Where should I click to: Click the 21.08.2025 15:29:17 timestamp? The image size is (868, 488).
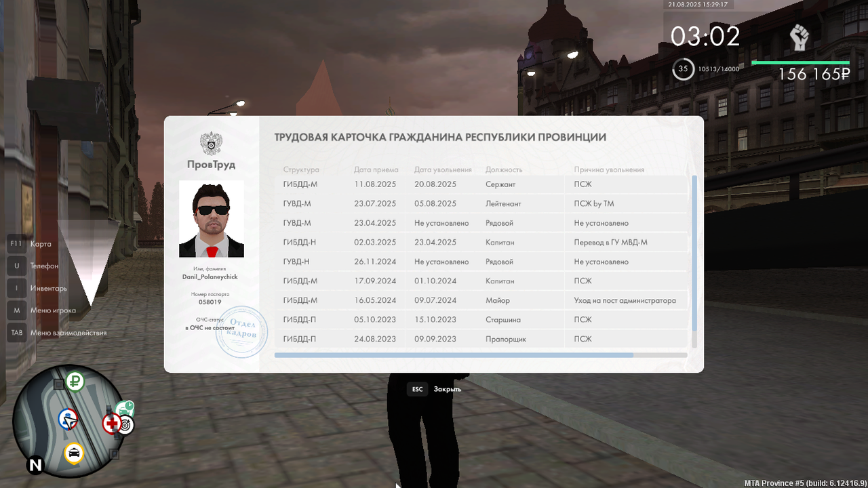click(698, 4)
